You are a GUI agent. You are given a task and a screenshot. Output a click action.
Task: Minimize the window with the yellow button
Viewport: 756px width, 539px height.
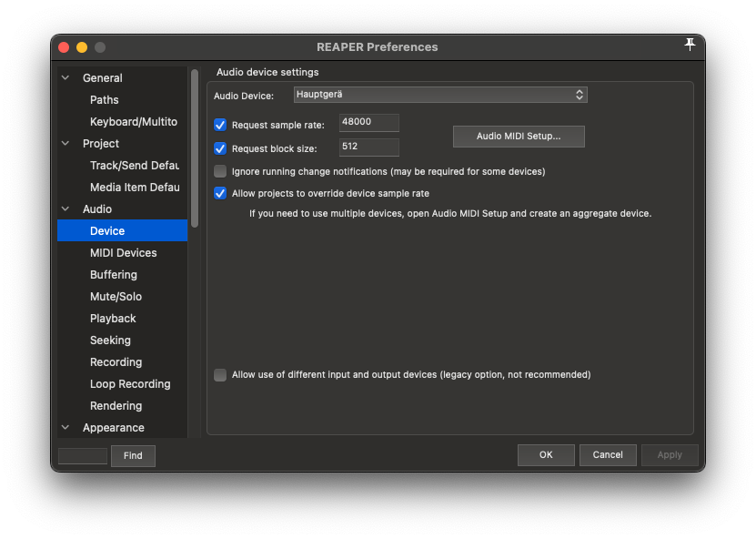[x=82, y=47]
